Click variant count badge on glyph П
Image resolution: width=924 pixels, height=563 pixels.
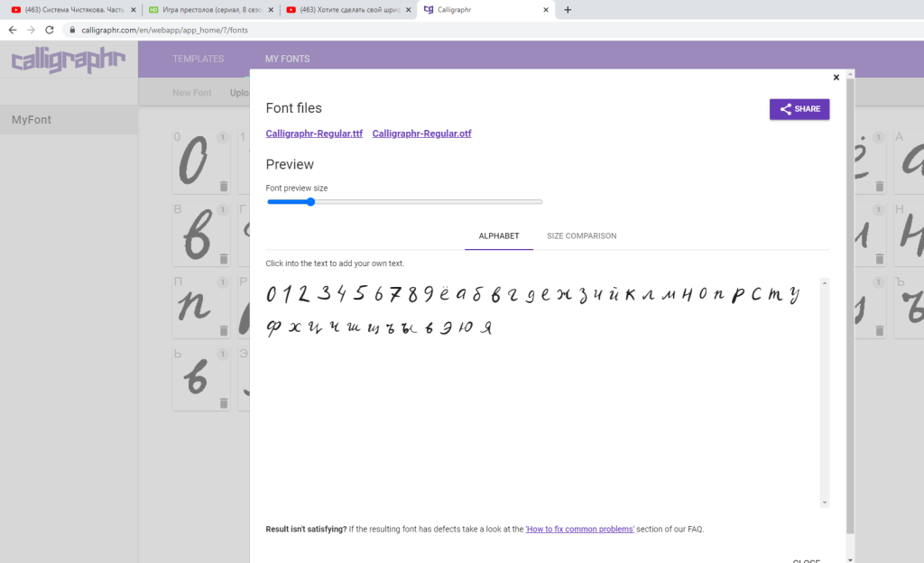[222, 282]
